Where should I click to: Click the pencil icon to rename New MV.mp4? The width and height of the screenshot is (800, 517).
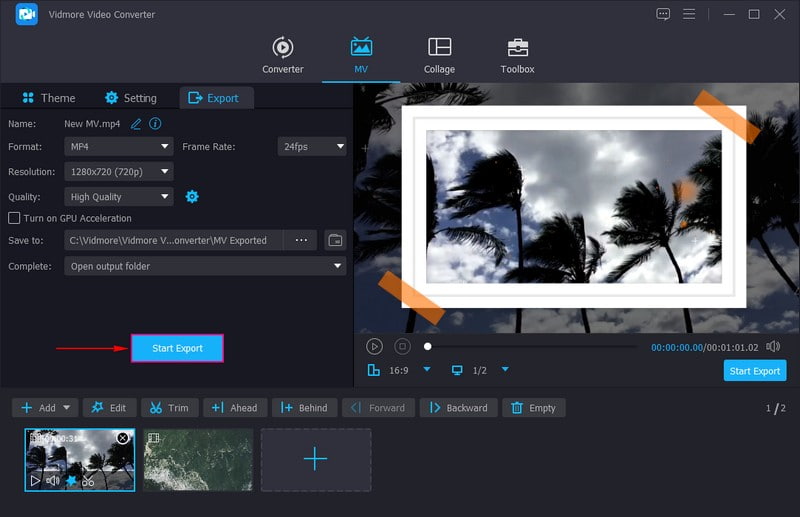(136, 123)
